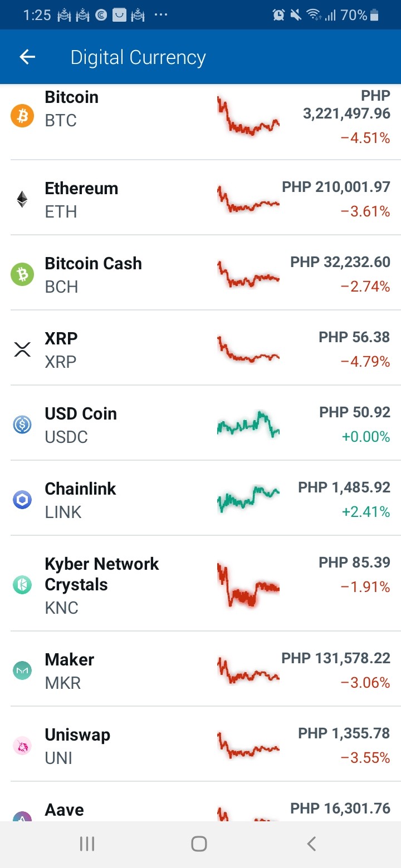Image resolution: width=401 pixels, height=868 pixels.
Task: Tap XRP price change −4.79%
Action: tap(365, 362)
